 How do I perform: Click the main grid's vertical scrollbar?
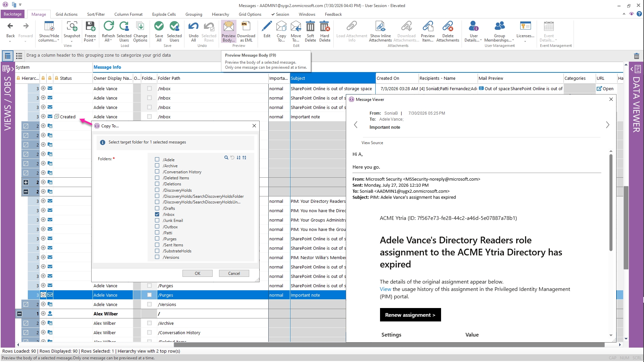point(626,228)
